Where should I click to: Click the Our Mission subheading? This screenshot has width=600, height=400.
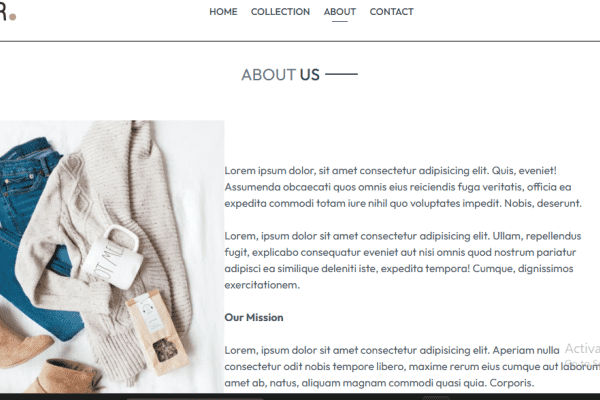[x=254, y=317]
